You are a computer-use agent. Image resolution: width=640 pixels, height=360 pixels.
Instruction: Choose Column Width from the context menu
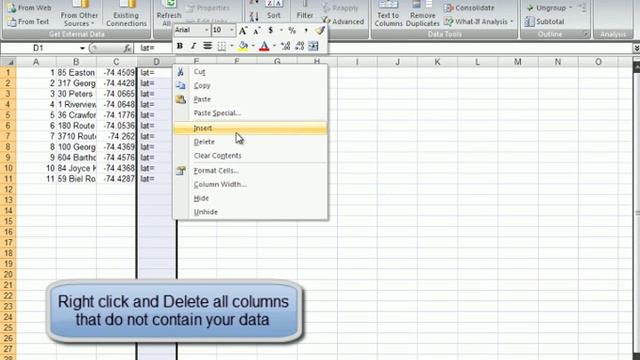pyautogui.click(x=250, y=184)
